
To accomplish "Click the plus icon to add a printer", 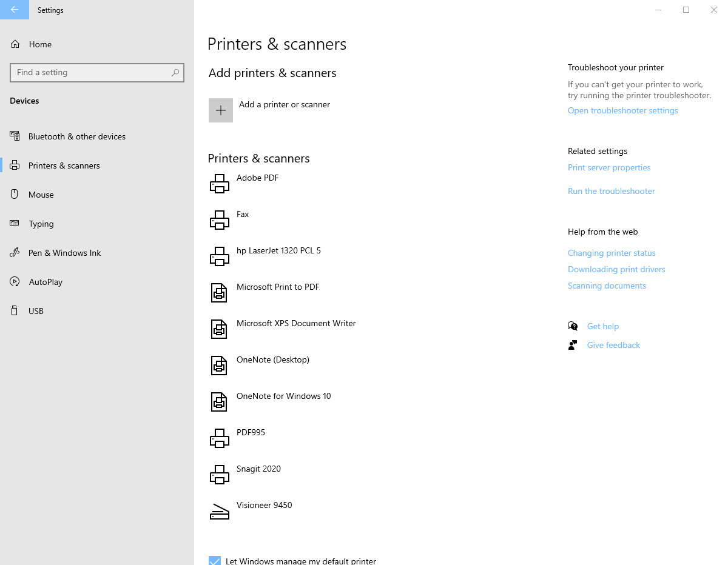I will tap(221, 110).
